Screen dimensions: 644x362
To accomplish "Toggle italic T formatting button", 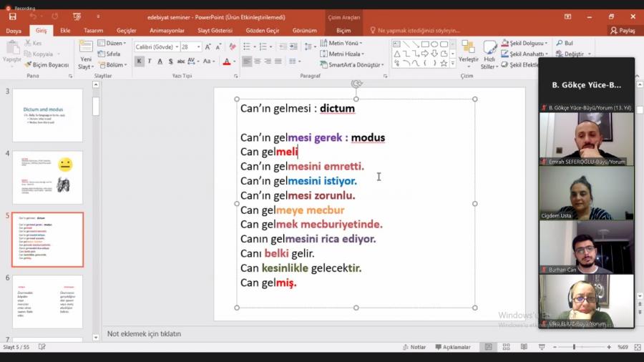I will tap(150, 62).
